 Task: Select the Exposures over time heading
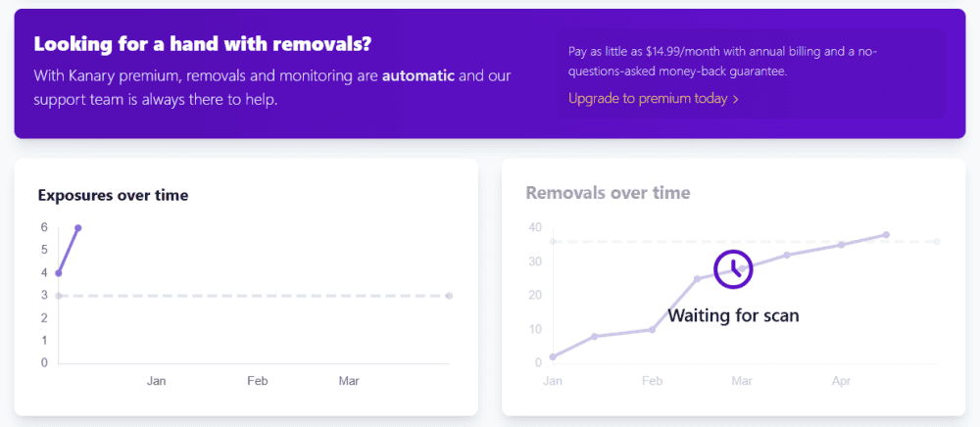tap(113, 195)
